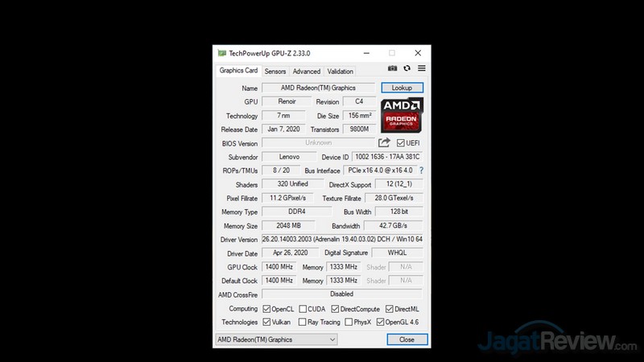Toggle the UEFI checkbox
The height and width of the screenshot is (362, 644).
tap(400, 143)
